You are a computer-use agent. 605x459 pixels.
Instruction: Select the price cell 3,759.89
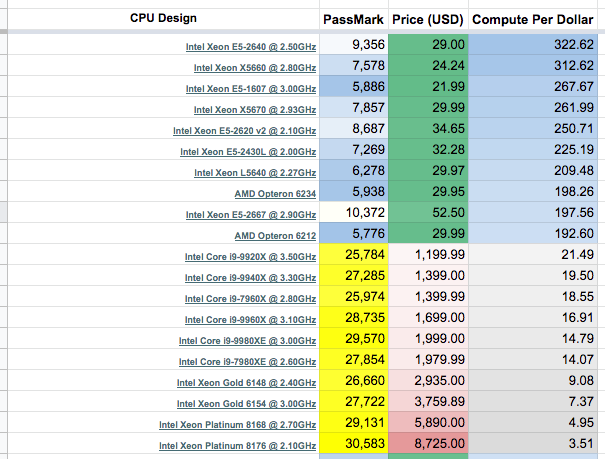(428, 402)
